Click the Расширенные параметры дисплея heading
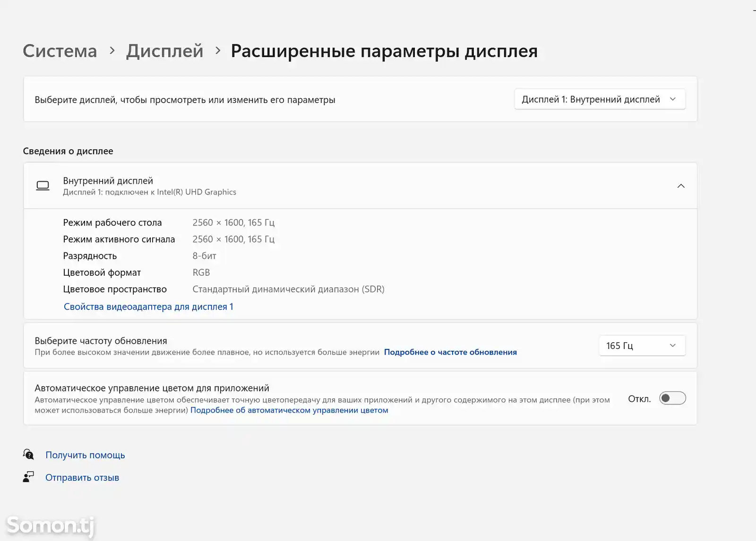 click(384, 51)
